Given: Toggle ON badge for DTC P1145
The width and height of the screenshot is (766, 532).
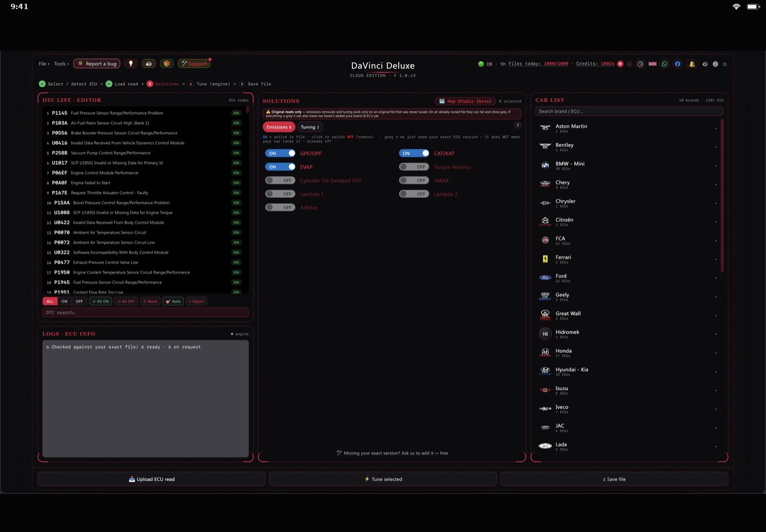Looking at the screenshot, I should pyautogui.click(x=237, y=113).
